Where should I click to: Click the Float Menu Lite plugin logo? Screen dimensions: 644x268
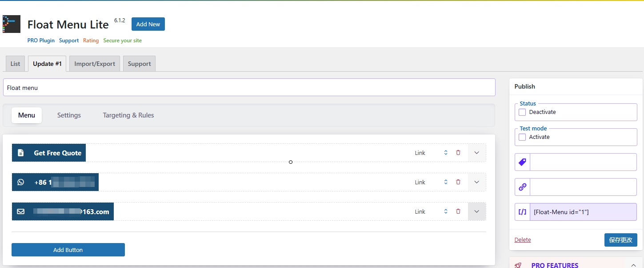12,24
